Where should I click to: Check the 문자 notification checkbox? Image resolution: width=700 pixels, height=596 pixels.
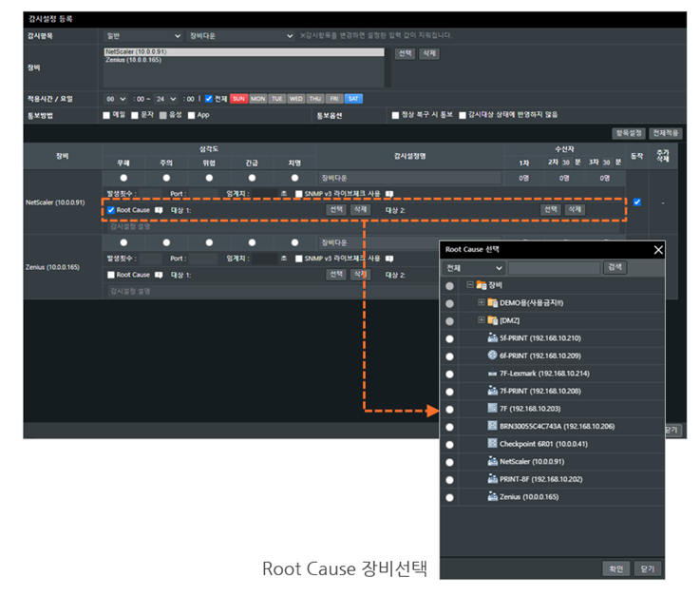134,115
